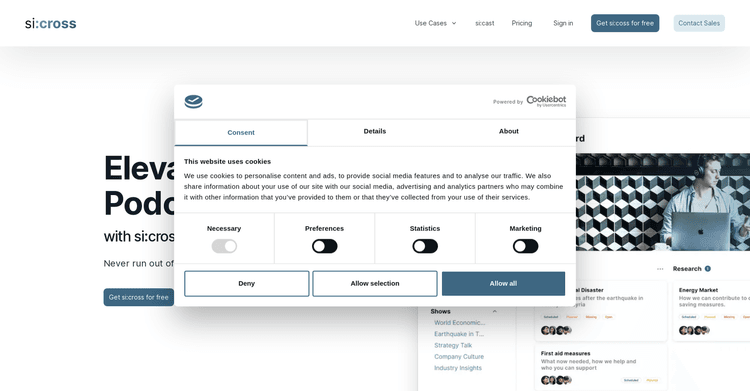This screenshot has width=750, height=391.
Task: Click the Contact Sales button
Action: click(699, 23)
